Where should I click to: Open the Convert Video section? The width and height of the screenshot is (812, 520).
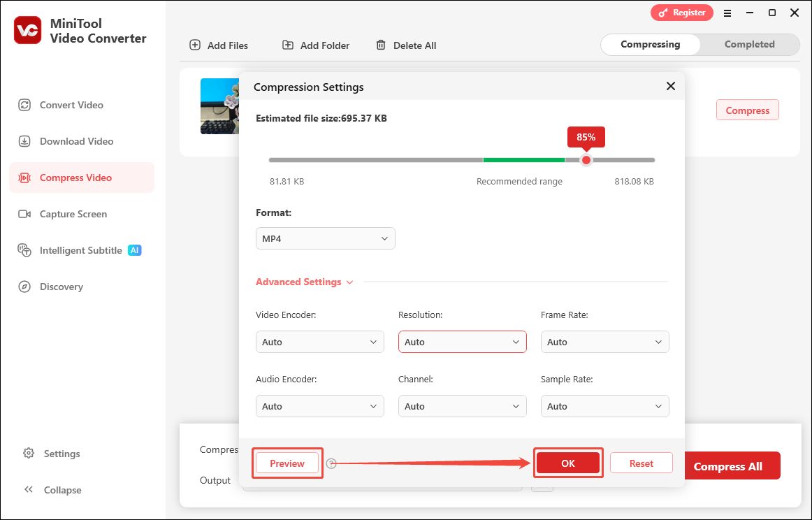coord(70,104)
